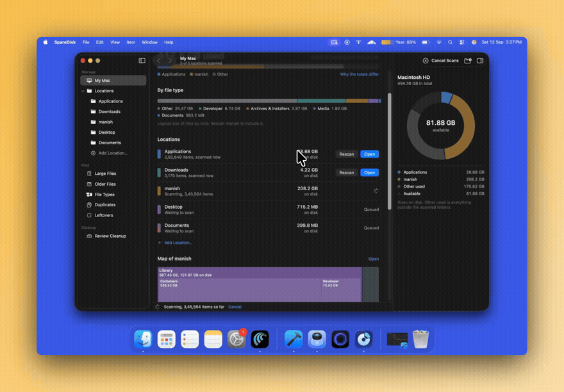Toggle the sidebar with the toolbar icon
This screenshot has width=564, height=392.
coord(142,60)
